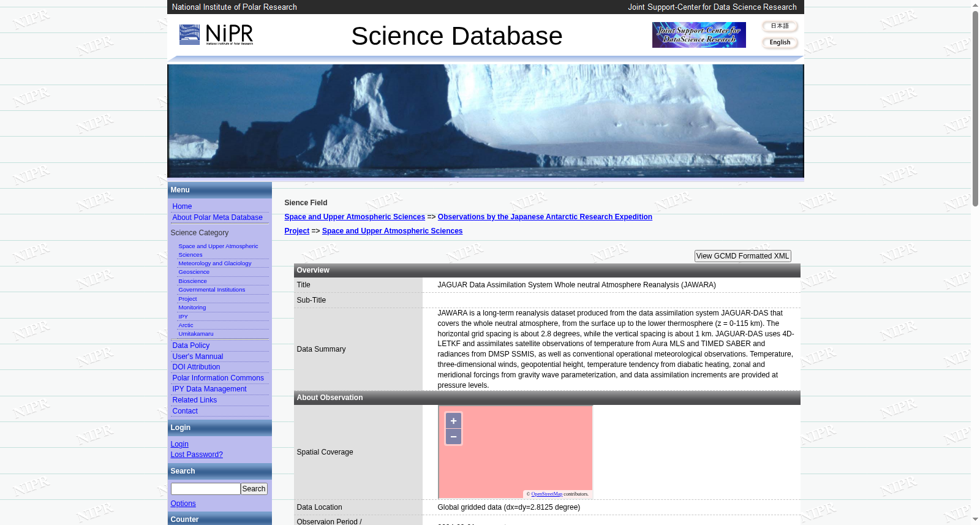
Task: Click the page vertical scrollbar thumb
Action: 975,108
